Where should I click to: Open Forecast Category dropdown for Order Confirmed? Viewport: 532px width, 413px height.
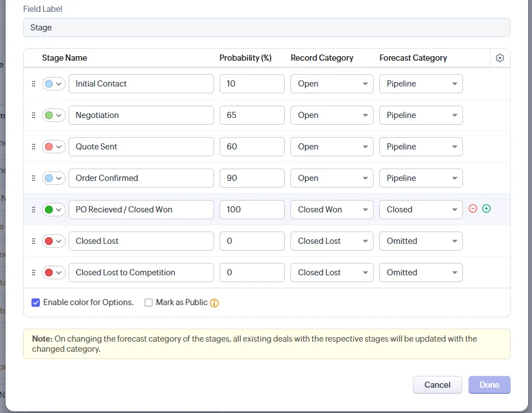(x=421, y=178)
